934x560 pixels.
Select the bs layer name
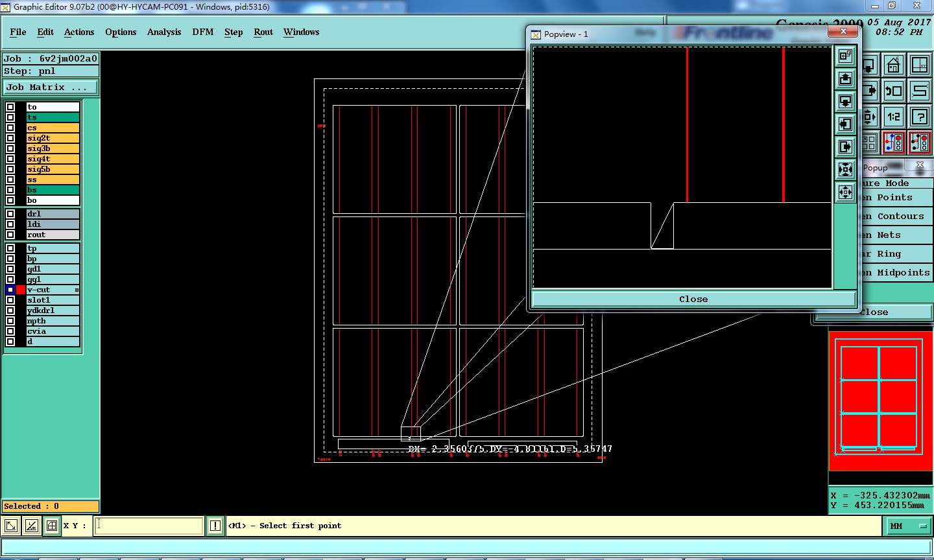[x=53, y=190]
